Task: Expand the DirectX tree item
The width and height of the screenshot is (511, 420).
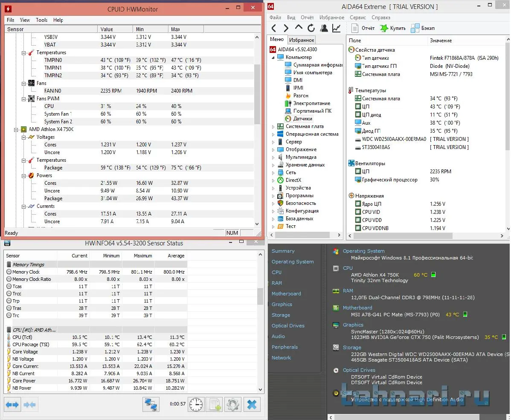Action: click(x=273, y=181)
